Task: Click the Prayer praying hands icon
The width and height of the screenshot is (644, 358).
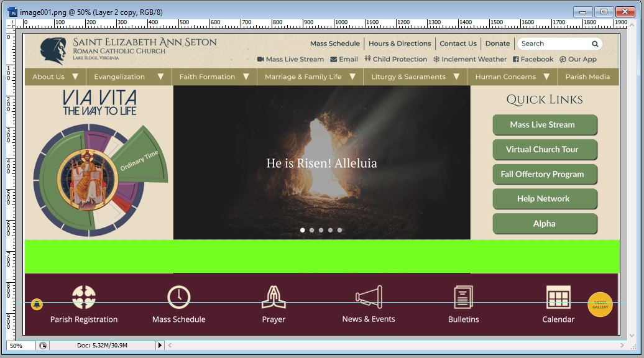Action: [x=274, y=297]
